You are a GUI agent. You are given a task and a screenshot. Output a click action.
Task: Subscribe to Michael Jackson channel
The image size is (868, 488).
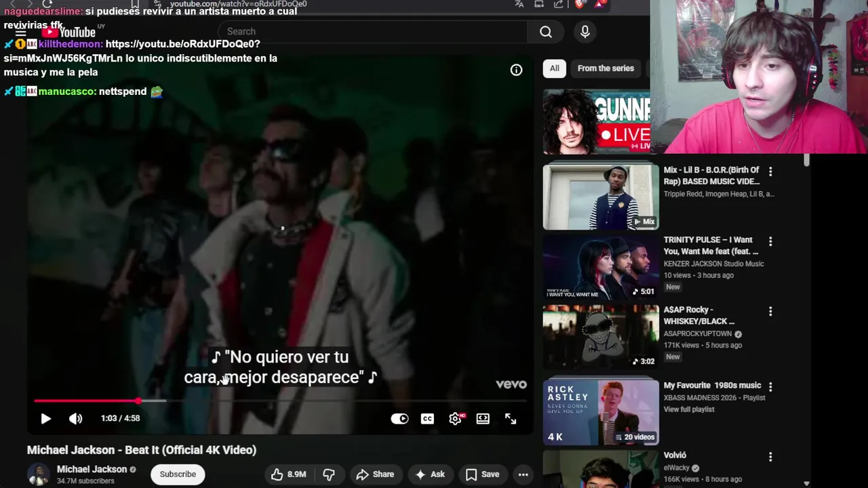[x=178, y=474]
